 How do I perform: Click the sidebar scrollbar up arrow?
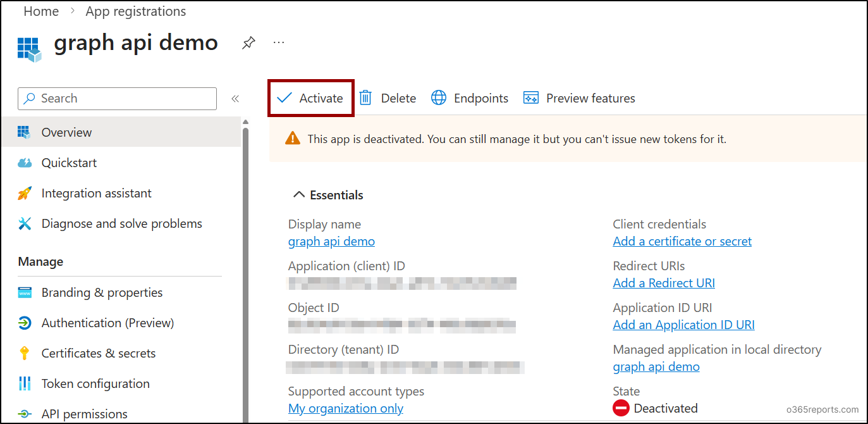click(x=246, y=122)
